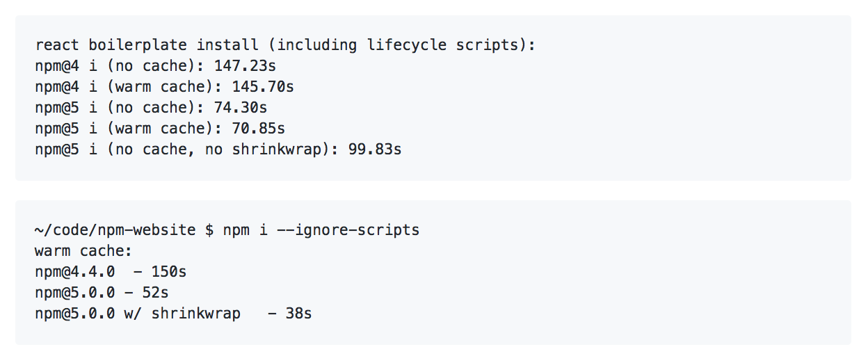Click the "w/ shrinkwrap" text
868x363 pixels.
tap(182, 314)
